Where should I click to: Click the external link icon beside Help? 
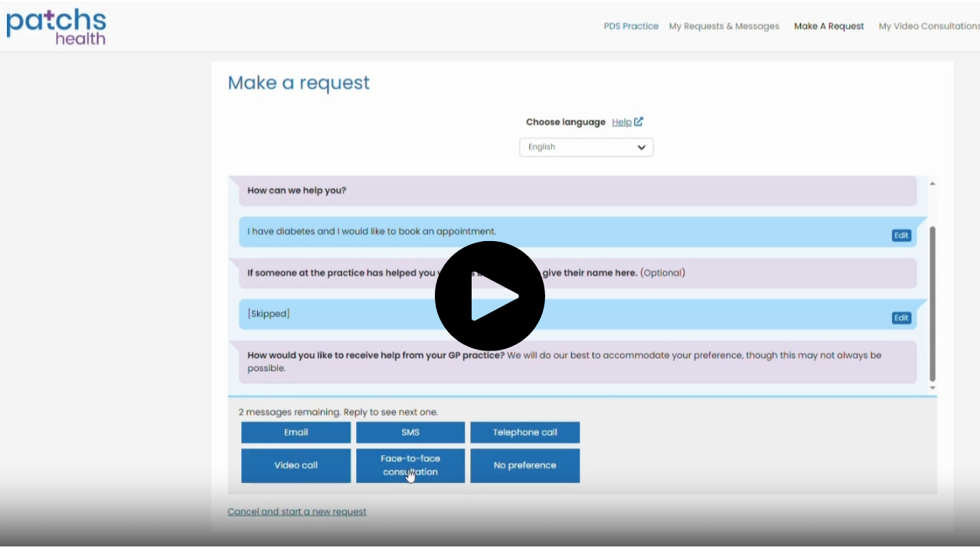639,122
